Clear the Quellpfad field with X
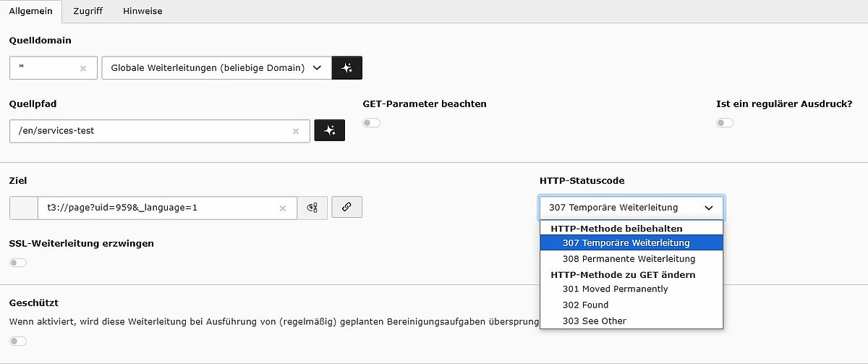Screen dimensions: 868x364 click(295, 132)
